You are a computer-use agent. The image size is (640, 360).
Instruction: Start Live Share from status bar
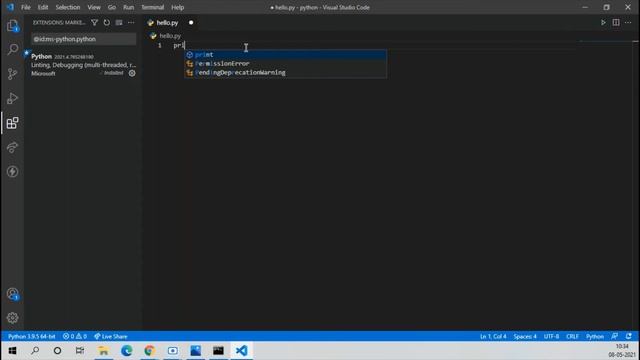point(111,336)
